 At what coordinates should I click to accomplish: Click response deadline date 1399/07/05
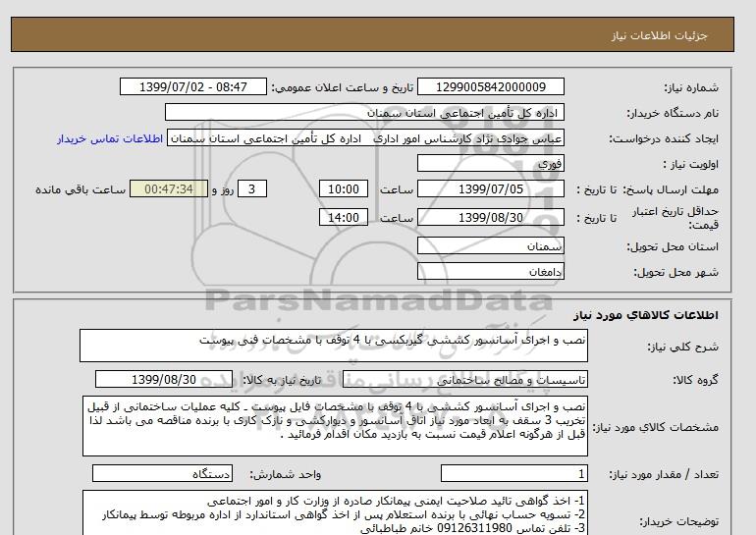click(x=490, y=188)
